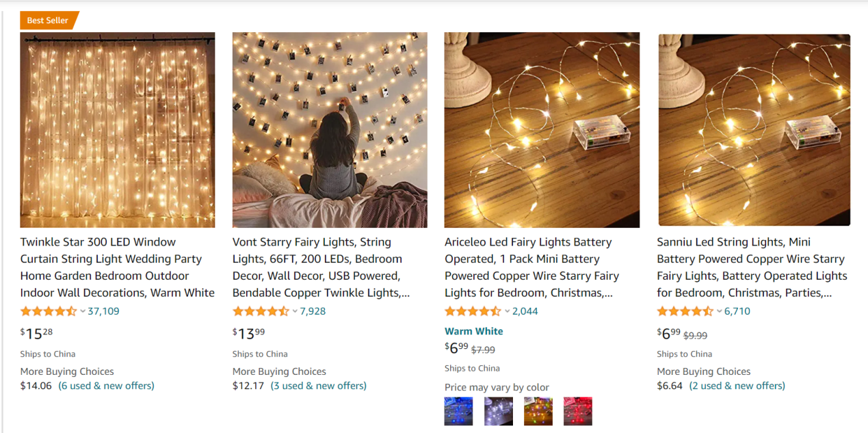Image resolution: width=868 pixels, height=433 pixels.
Task: Click the 3 used & new offers link
Action: [x=319, y=386]
